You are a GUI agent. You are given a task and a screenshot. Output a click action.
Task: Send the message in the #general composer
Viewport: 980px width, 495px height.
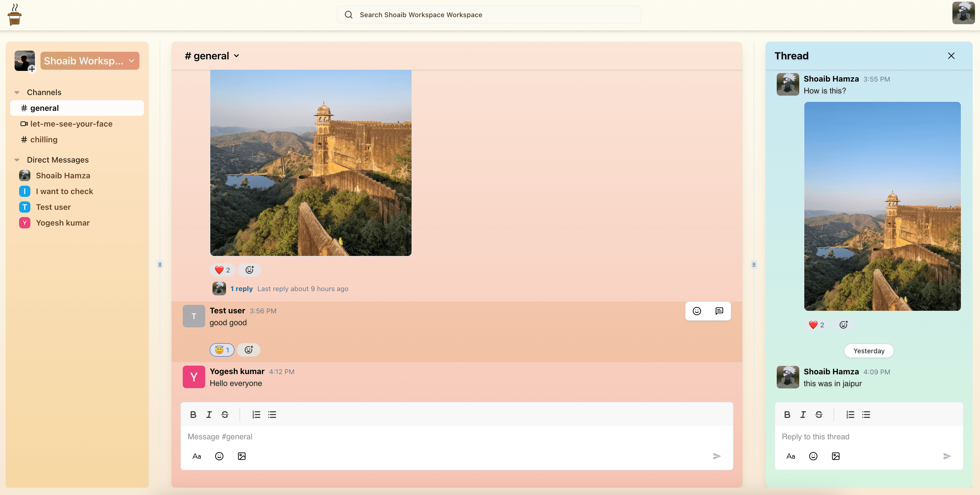click(x=717, y=456)
